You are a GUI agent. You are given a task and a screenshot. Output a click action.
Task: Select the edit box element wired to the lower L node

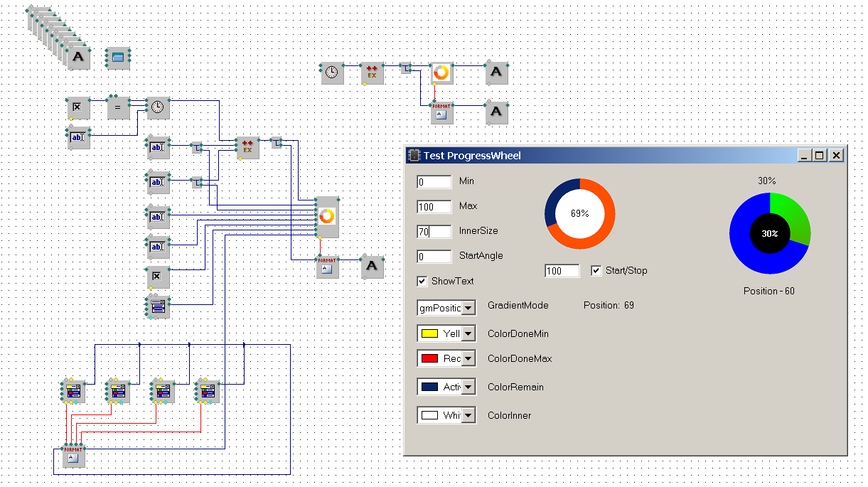[158, 182]
